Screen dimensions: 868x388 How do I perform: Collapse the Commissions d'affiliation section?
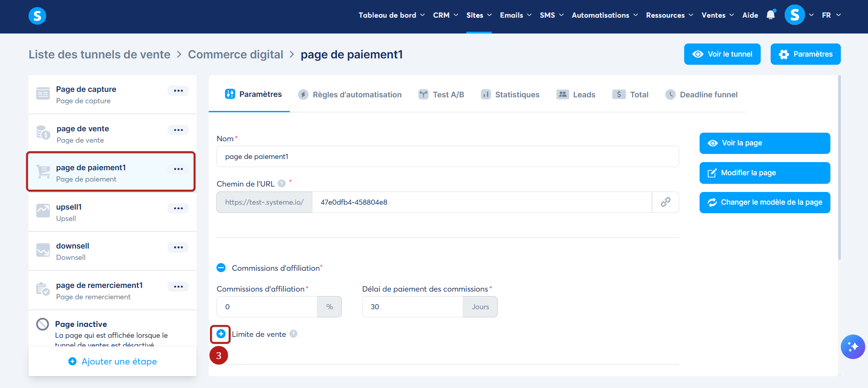(x=221, y=268)
